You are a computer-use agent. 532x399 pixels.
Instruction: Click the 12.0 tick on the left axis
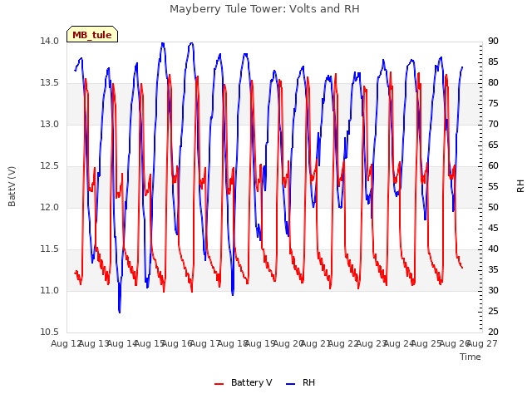coord(50,208)
